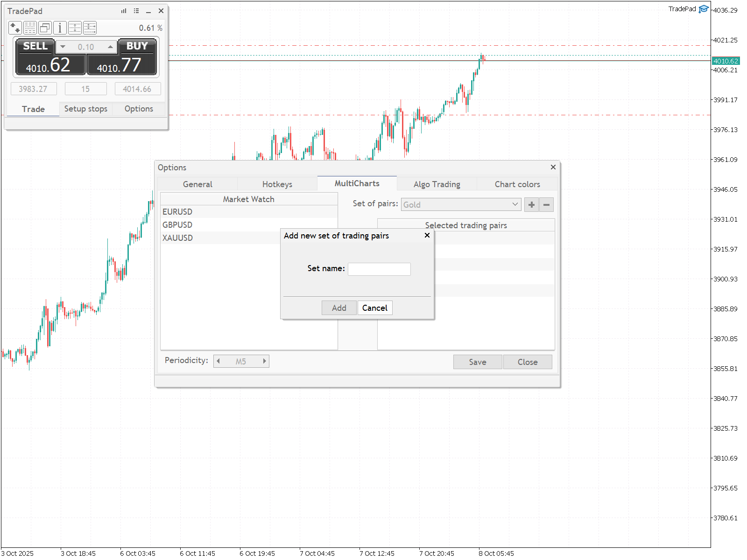Image resolution: width=747 pixels, height=560 pixels.
Task: Click the overlapping windows icon in TradePad
Action: coord(45,28)
